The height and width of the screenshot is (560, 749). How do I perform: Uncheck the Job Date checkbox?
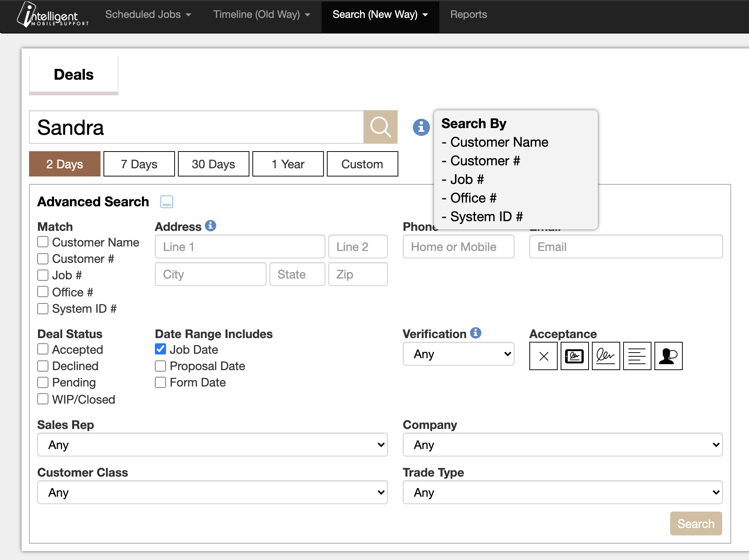click(160, 349)
